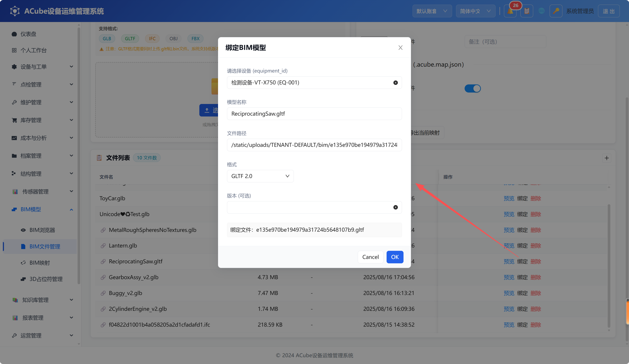Click 预览 for ToyCar.glb
This screenshot has height=364, width=629.
509,198
